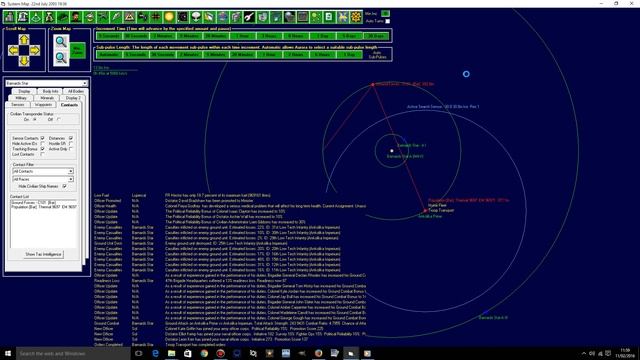Click the Ground Unit Destroyed event log row
This screenshot has width=640, height=360.
tap(230, 243)
